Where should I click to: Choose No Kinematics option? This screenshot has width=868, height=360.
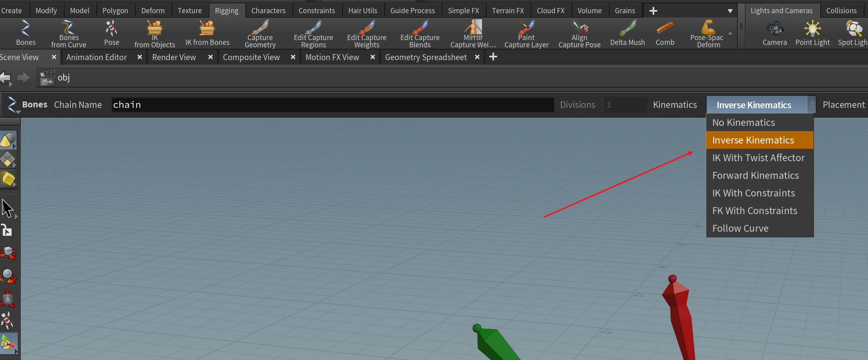click(x=760, y=123)
